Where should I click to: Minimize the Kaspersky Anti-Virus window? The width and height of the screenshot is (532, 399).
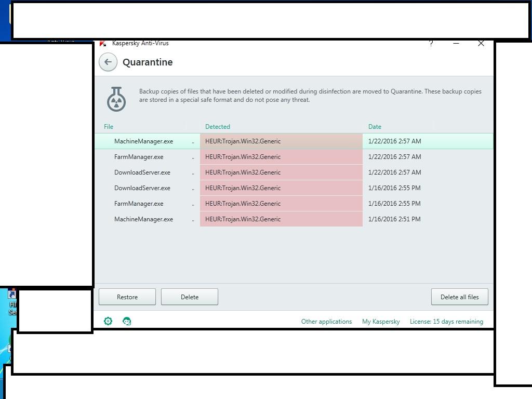[456, 44]
